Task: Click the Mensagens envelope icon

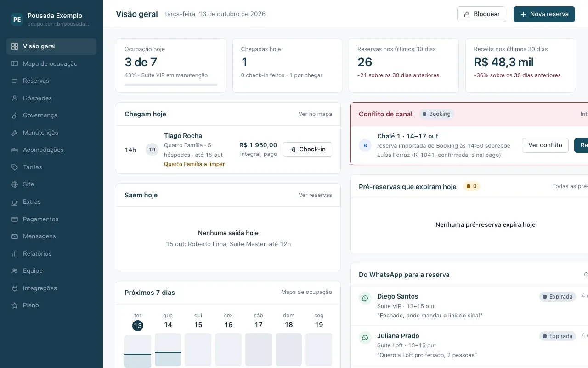Action: (15, 236)
